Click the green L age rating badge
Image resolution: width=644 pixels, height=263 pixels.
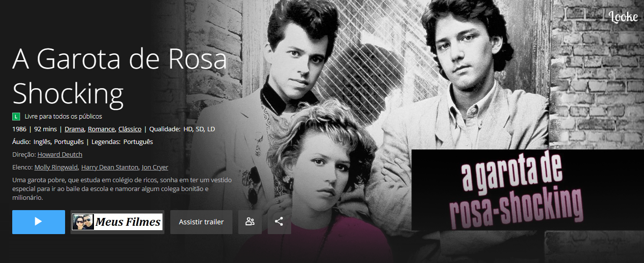(x=16, y=117)
